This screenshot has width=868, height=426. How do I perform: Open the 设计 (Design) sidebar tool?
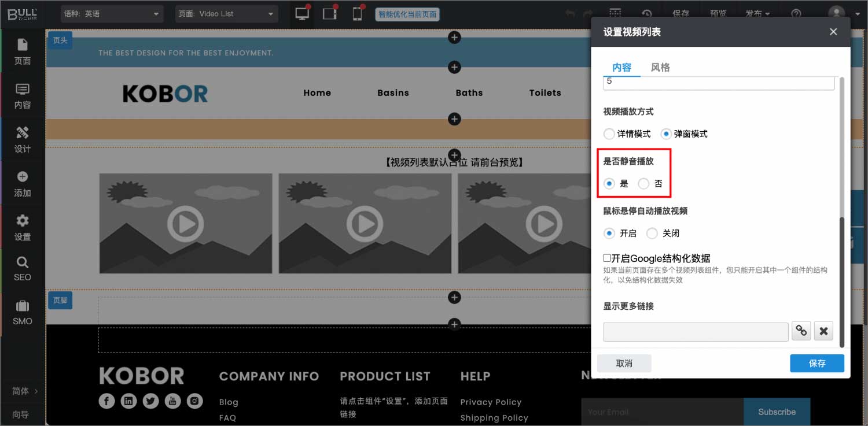click(x=23, y=140)
